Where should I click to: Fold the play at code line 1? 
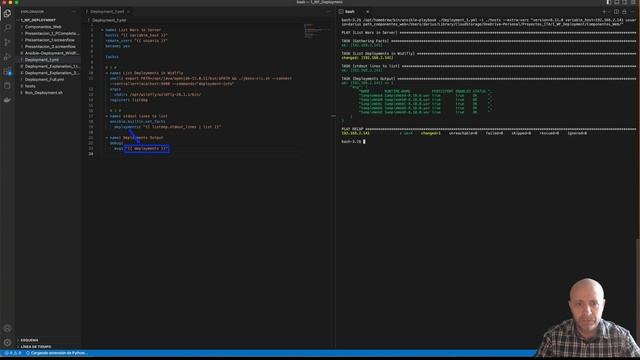[x=102, y=30]
